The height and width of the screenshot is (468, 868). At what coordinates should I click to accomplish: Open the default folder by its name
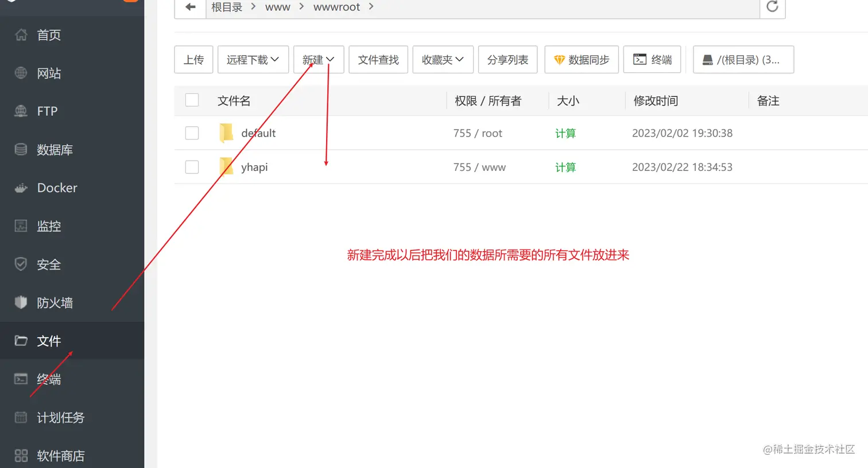(258, 133)
